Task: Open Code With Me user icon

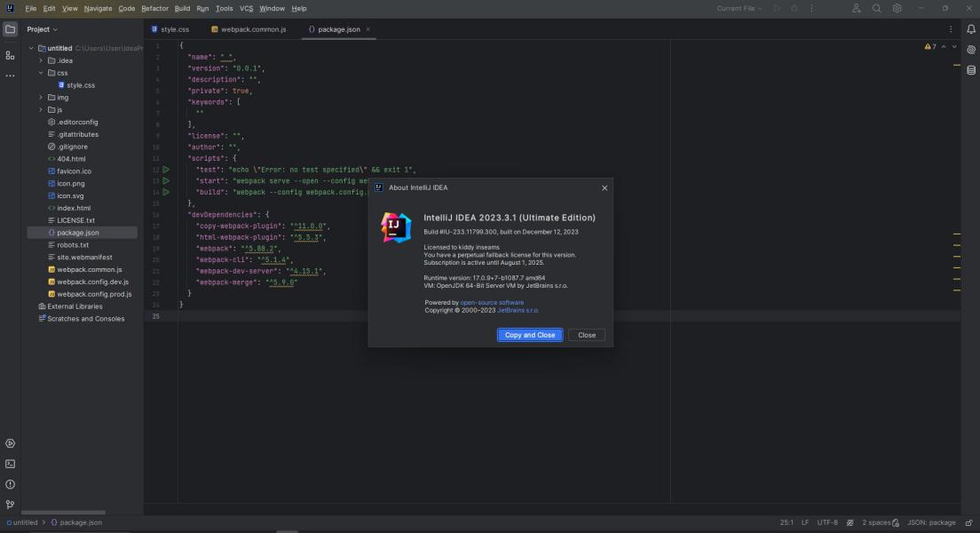Action: (x=857, y=9)
